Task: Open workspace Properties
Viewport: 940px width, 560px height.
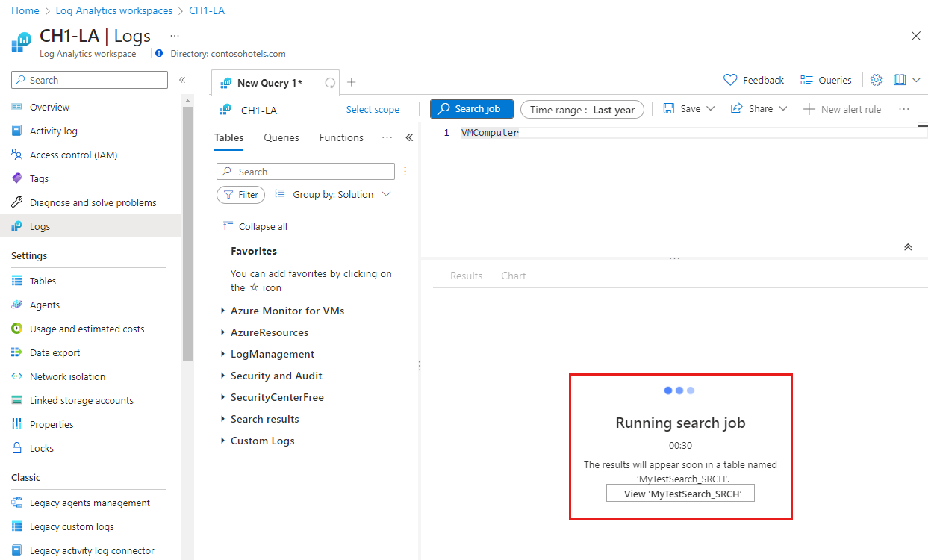Action: pyautogui.click(x=52, y=424)
